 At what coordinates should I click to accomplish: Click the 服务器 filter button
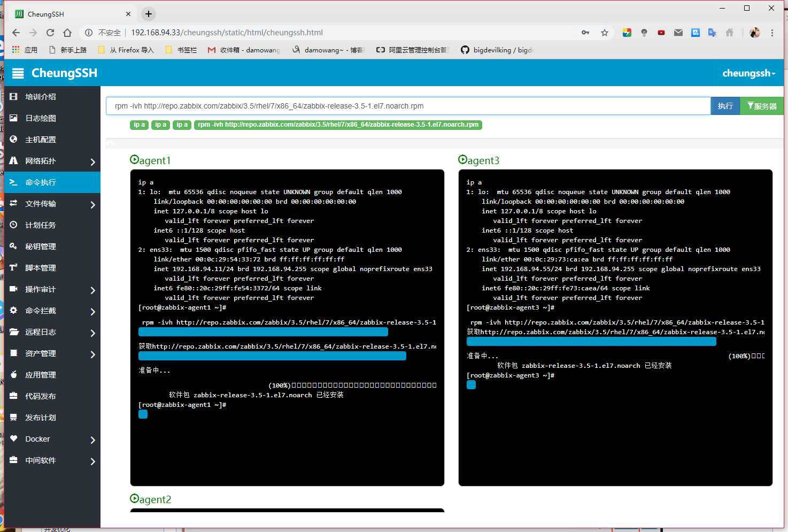click(x=762, y=106)
